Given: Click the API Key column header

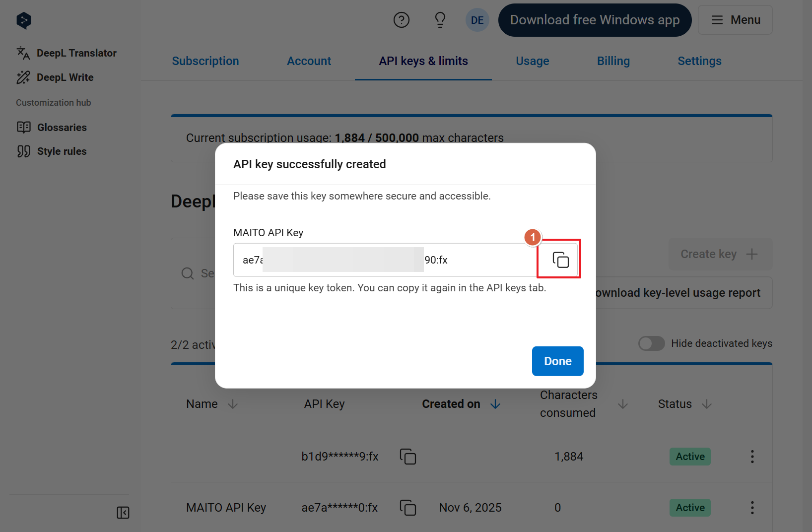Looking at the screenshot, I should (x=324, y=404).
